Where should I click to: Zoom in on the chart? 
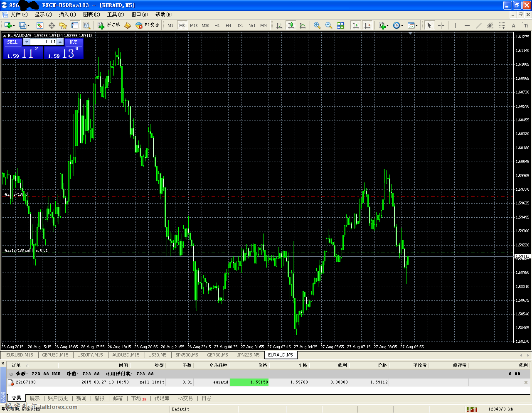pyautogui.click(x=317, y=25)
